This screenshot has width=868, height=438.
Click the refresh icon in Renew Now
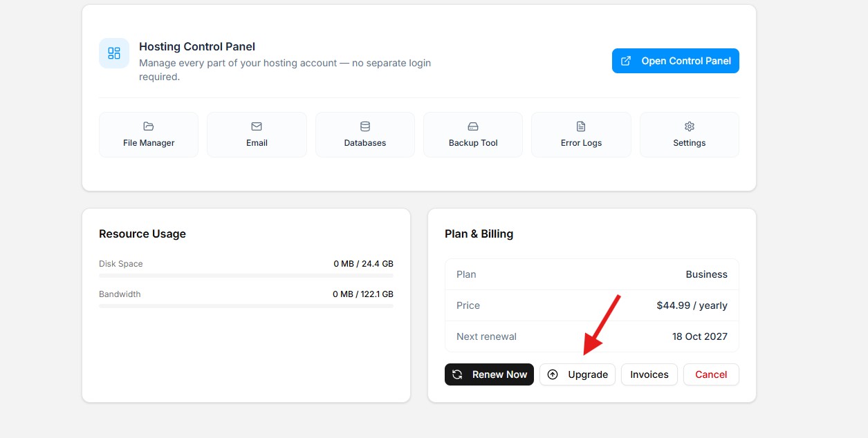pos(457,374)
